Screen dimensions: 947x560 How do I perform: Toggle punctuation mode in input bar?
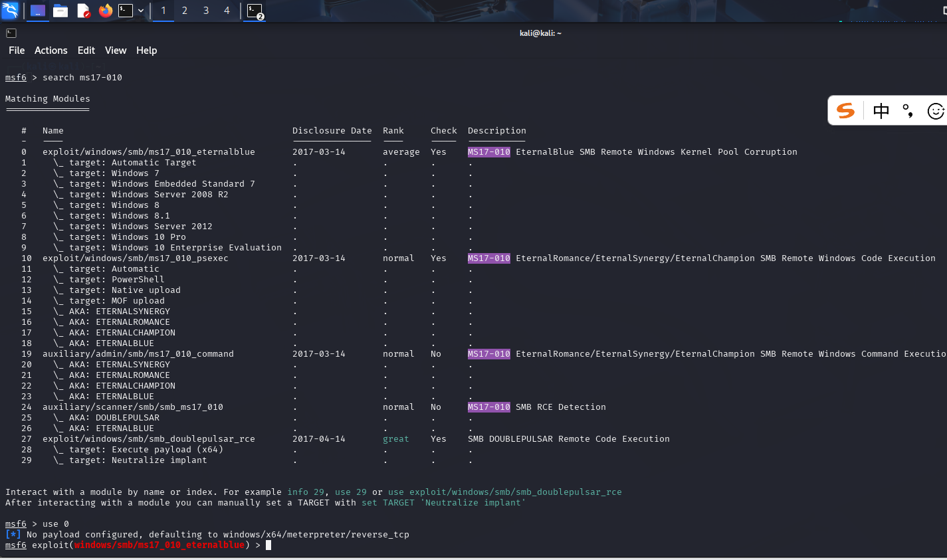908,110
